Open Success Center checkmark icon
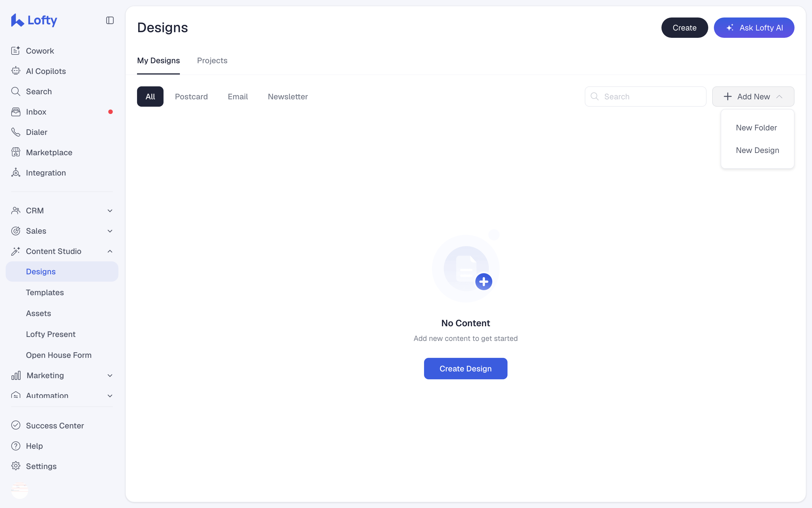Image resolution: width=812 pixels, height=508 pixels. point(16,425)
